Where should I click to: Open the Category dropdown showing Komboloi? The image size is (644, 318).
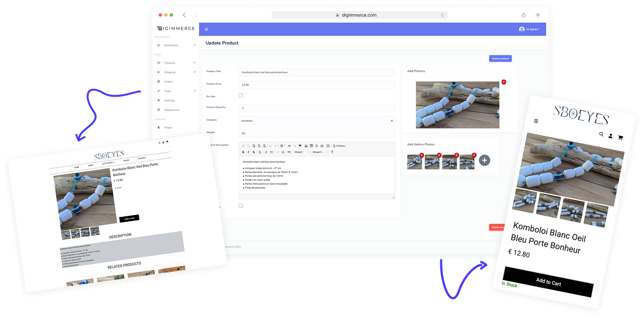click(317, 121)
